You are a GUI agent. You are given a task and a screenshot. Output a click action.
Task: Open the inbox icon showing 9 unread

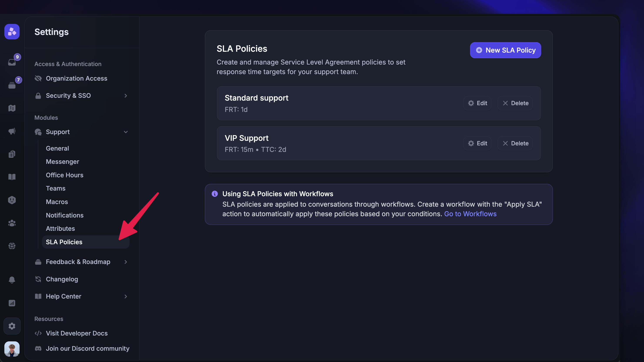(12, 62)
